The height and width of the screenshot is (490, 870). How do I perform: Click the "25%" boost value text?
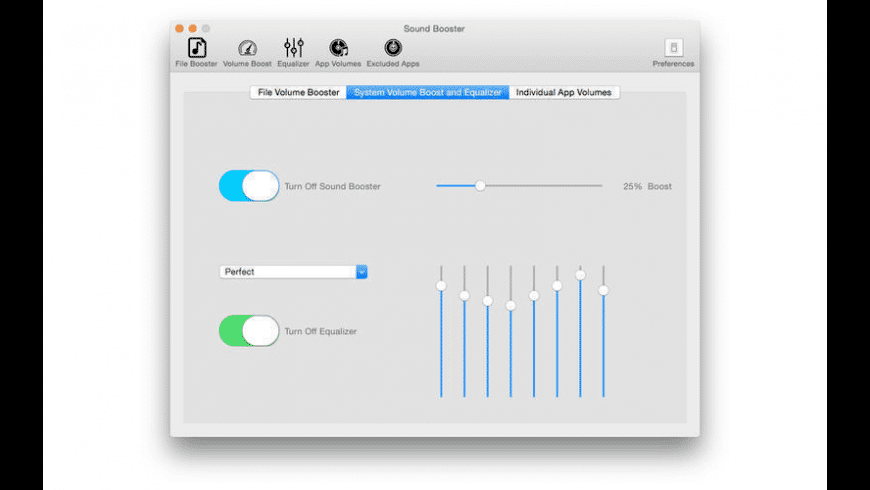(x=632, y=186)
